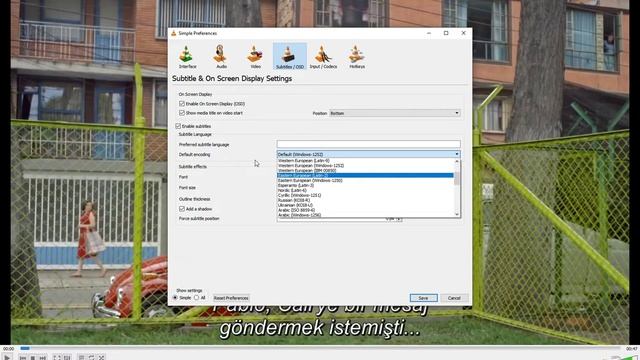Select the All show settings radio
Screen dimensions: 640x360
tap(197, 298)
